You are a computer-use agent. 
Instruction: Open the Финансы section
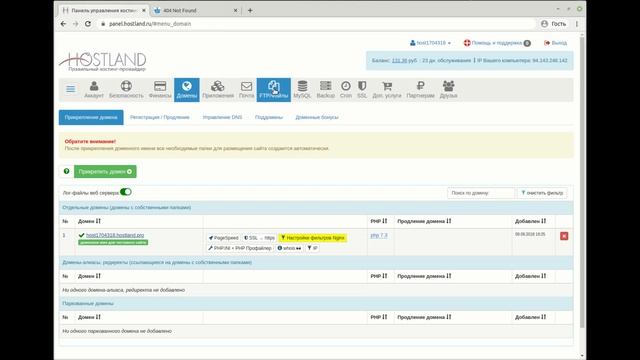tap(160, 90)
